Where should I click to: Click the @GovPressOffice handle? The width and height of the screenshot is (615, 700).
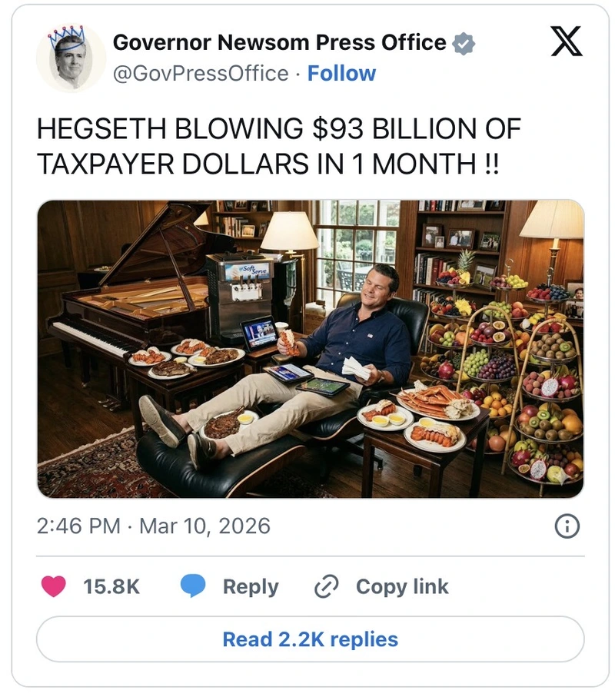[201, 74]
